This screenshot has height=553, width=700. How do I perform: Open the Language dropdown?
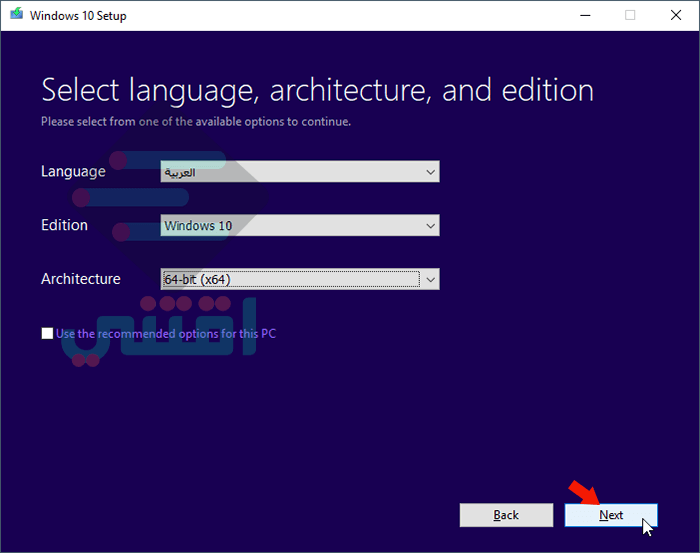tap(300, 171)
